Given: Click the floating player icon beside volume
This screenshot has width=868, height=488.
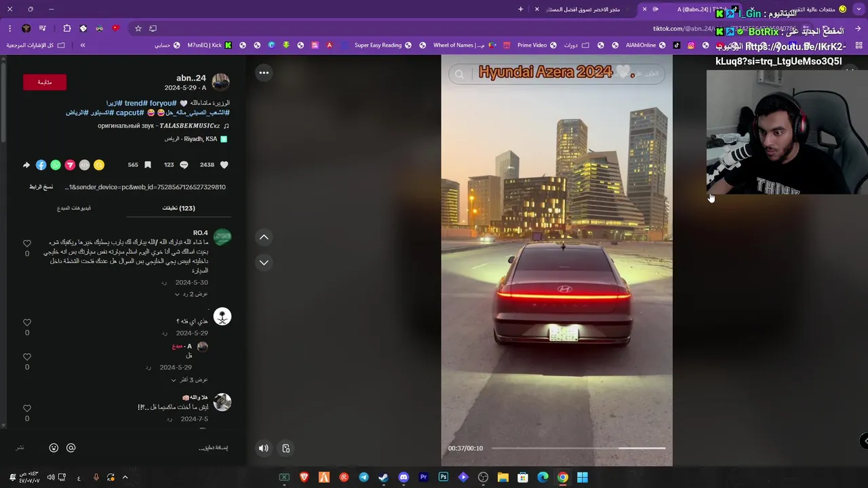Looking at the screenshot, I should 286,448.
